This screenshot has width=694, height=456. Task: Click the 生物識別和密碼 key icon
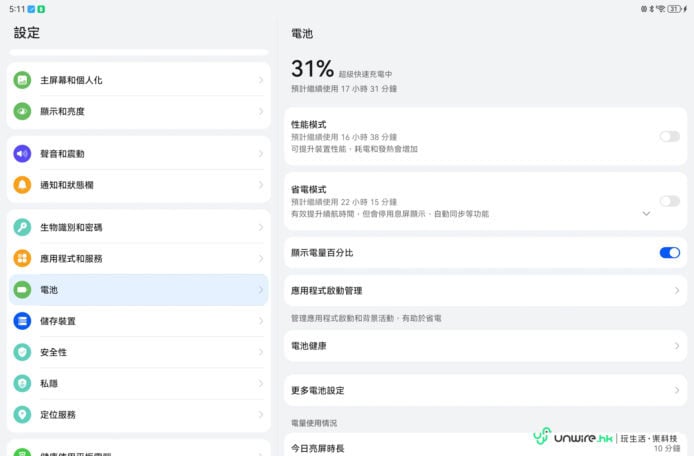22,227
